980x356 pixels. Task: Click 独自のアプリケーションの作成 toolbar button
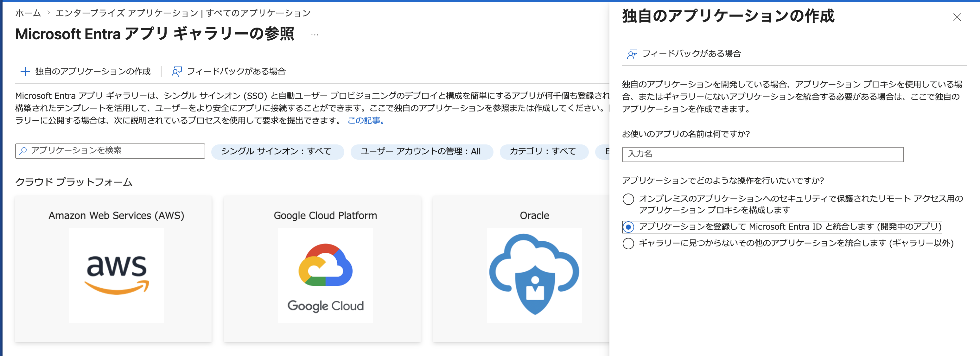click(86, 72)
